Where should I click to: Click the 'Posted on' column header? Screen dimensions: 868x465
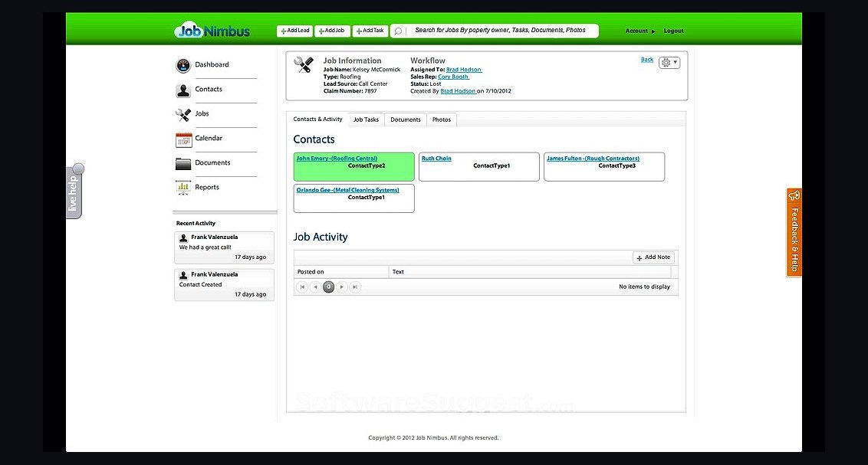click(x=341, y=272)
